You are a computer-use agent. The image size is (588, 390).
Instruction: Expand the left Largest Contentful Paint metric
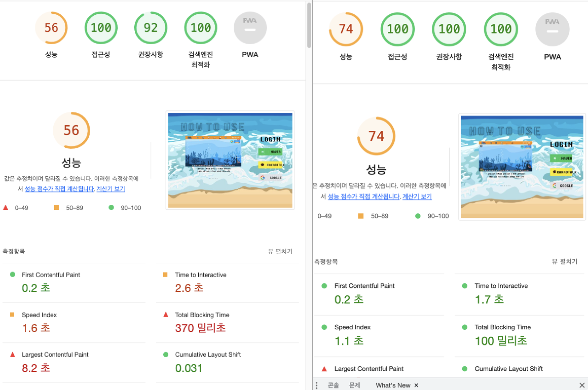pos(55,355)
